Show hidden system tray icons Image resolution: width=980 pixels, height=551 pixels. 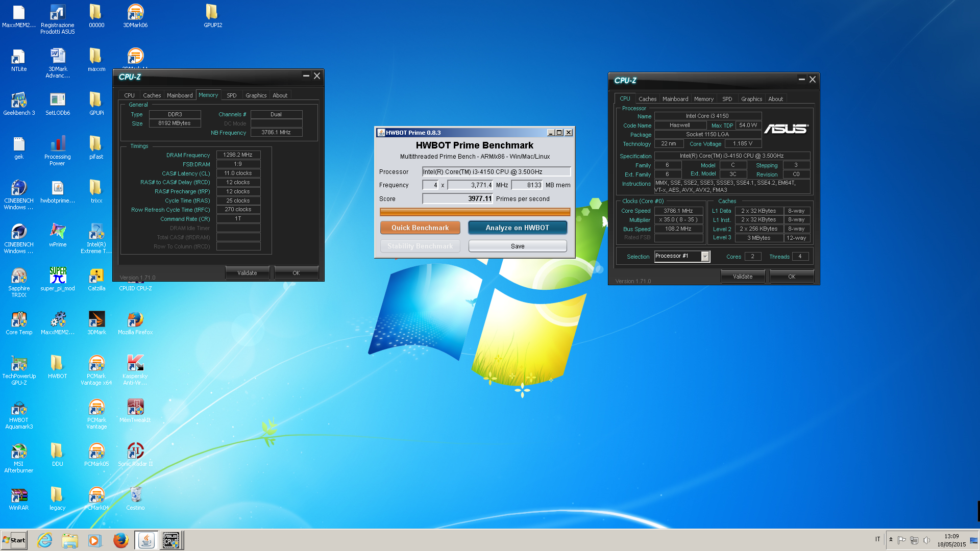click(x=891, y=540)
